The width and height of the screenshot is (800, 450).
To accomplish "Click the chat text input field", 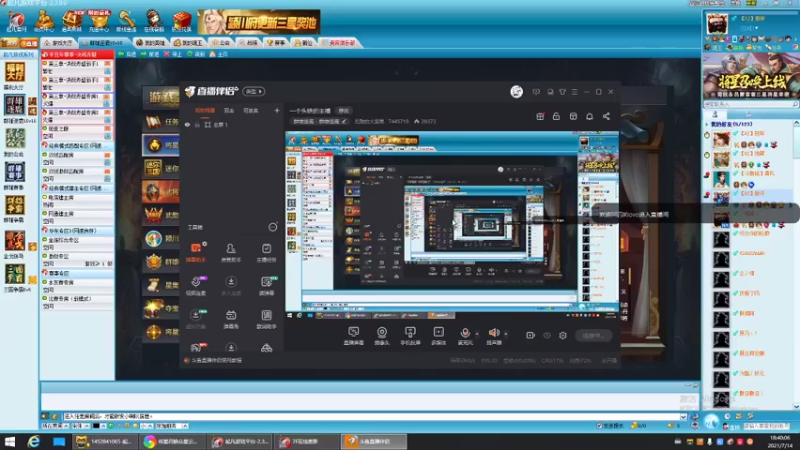I will click(371, 416).
